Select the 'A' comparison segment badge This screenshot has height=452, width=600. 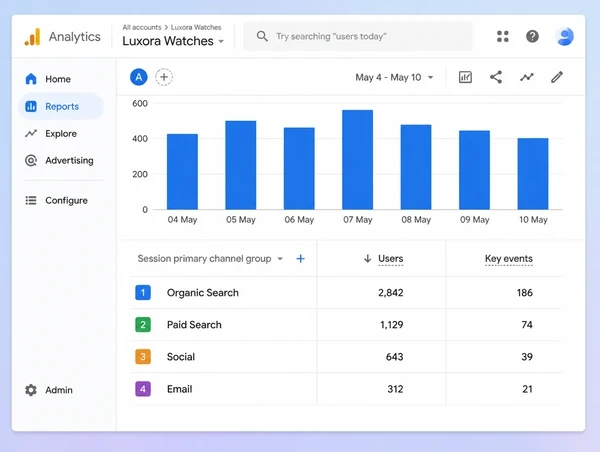(139, 77)
